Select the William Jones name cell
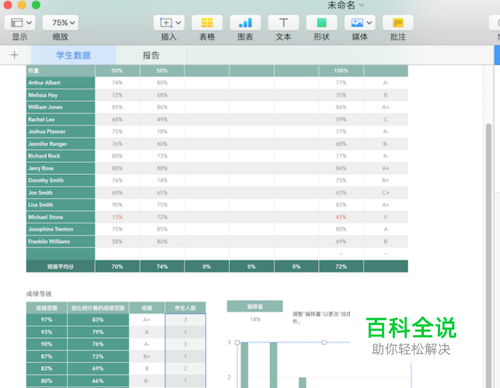 click(60, 107)
